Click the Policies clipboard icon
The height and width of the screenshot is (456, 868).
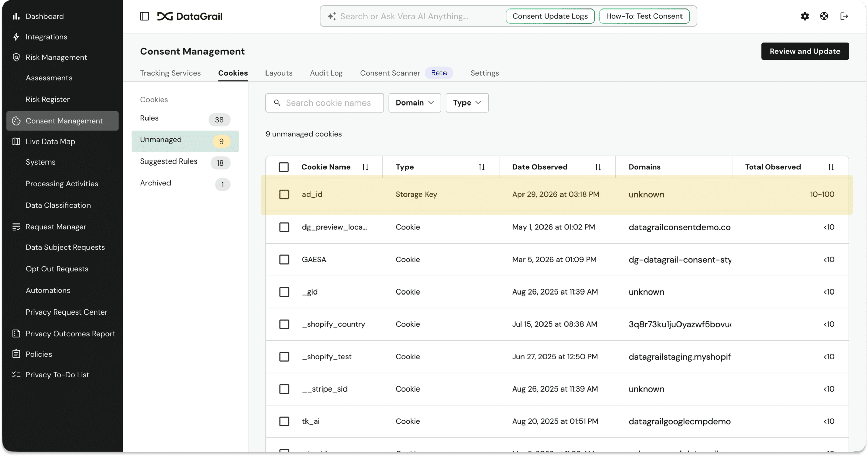[x=16, y=354]
